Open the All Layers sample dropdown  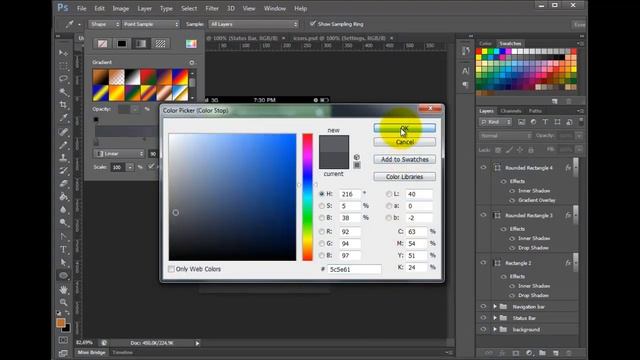pos(253,24)
